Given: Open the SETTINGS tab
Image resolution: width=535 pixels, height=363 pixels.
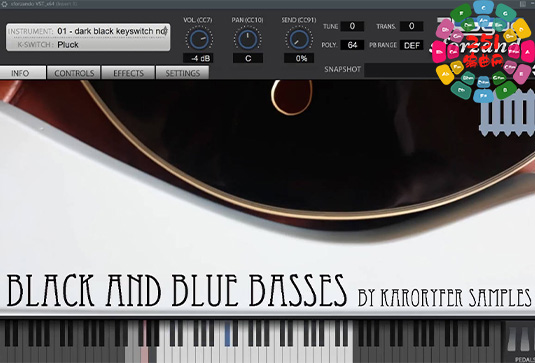Looking at the screenshot, I should [183, 73].
